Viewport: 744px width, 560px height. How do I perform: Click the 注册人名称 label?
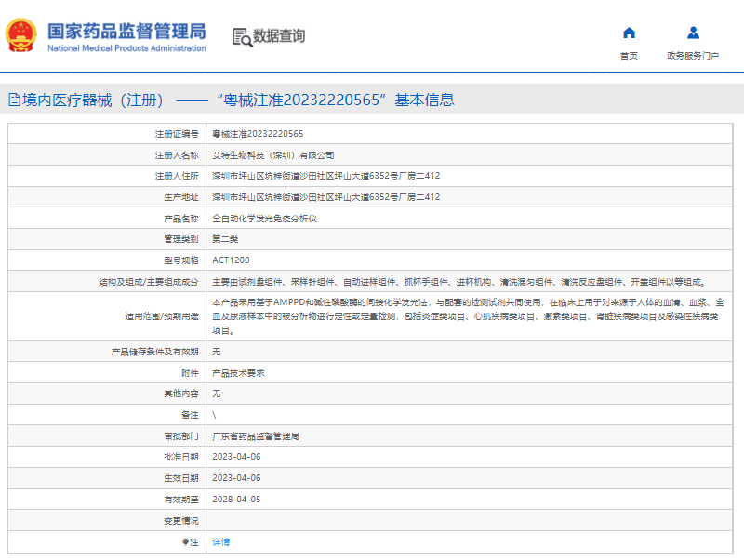point(177,155)
